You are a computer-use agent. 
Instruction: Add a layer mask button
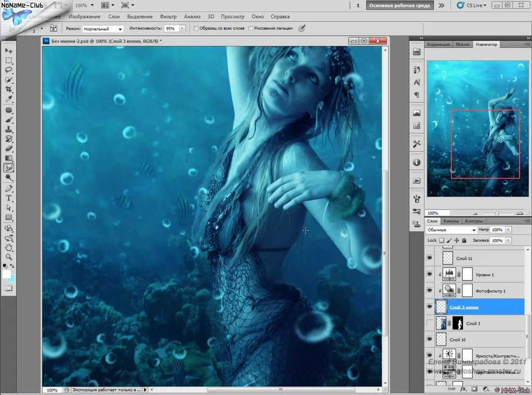coord(474,389)
